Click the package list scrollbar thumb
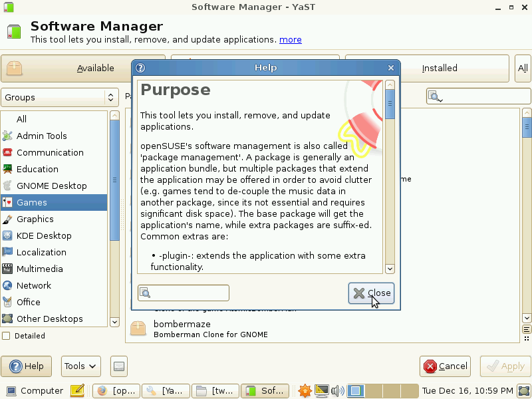 click(x=527, y=127)
